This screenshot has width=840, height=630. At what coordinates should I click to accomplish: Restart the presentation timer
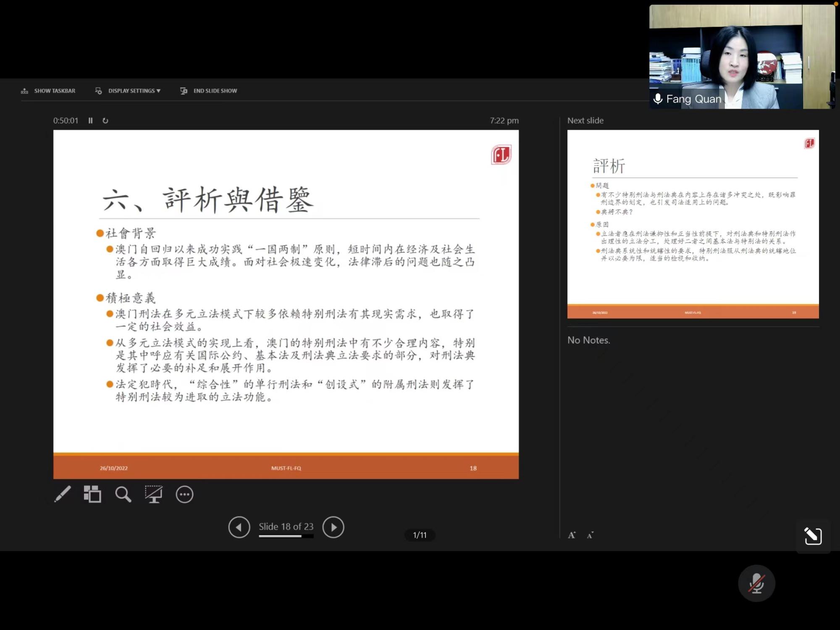[x=105, y=121]
